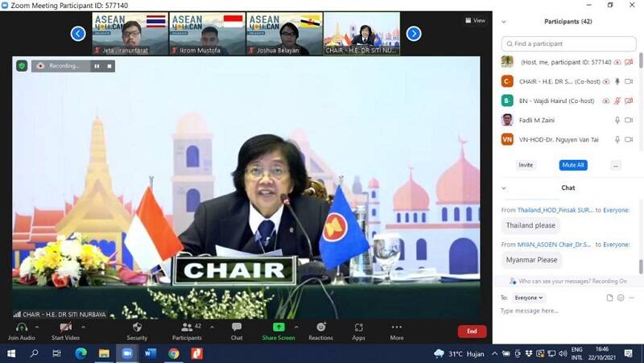Toggle microphone for Fadli M Zaini
Viewport: 644px width, 363px height.
coord(617,120)
